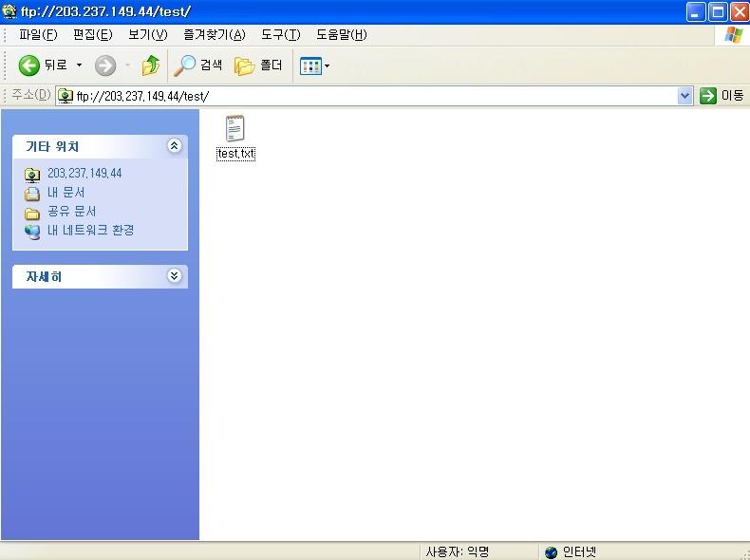750x560 pixels.
Task: Expand the 자세히 details panel chevron
Action: [174, 275]
